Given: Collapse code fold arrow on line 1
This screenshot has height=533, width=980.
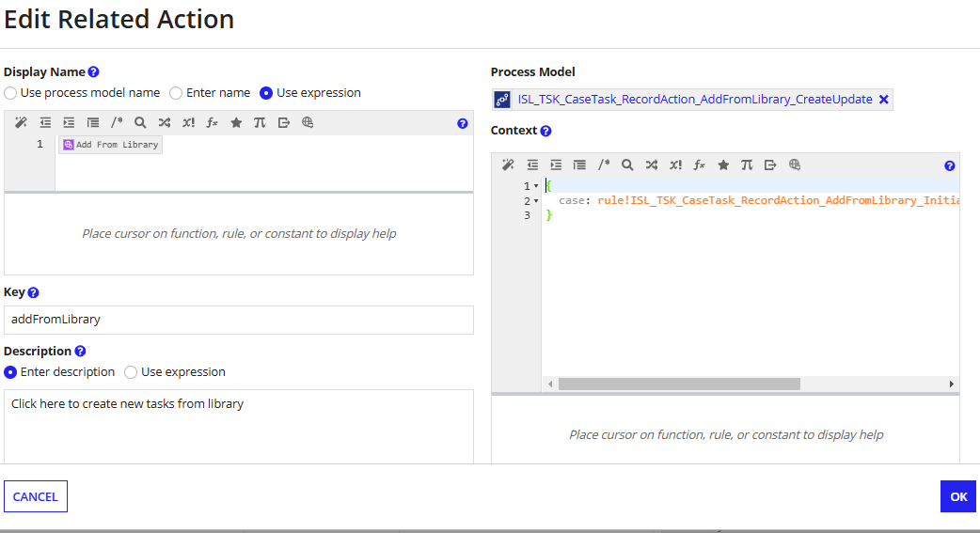Looking at the screenshot, I should click(x=536, y=186).
